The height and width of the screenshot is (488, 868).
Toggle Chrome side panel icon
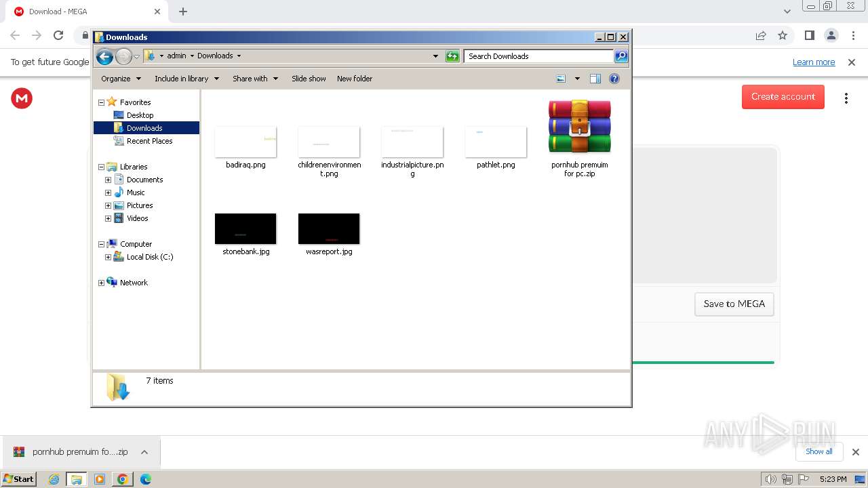809,35
